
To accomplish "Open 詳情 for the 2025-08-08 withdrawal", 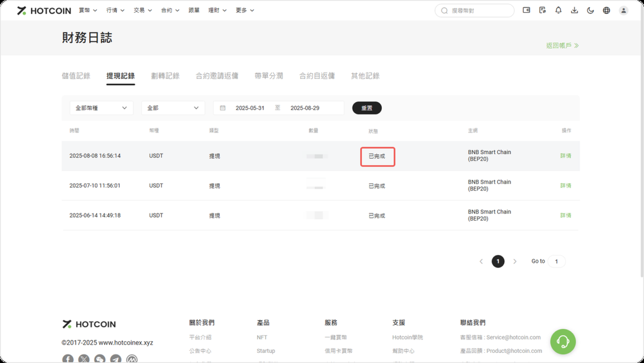I will click(566, 156).
